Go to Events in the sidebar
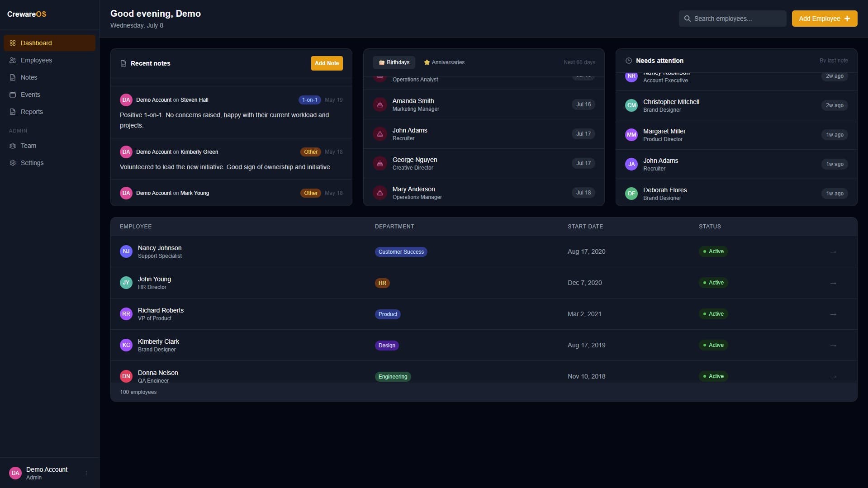The width and height of the screenshot is (868, 488). pyautogui.click(x=49, y=95)
